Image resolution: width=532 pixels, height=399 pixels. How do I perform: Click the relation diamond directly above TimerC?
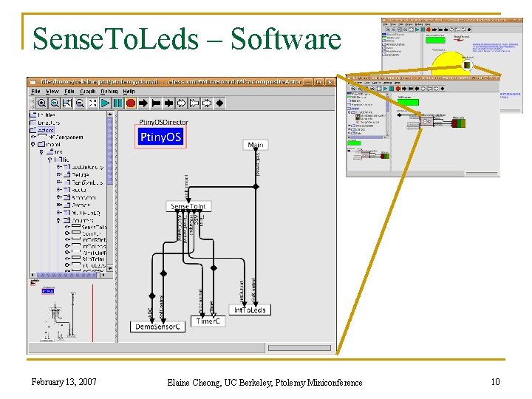pyautogui.click(x=214, y=268)
